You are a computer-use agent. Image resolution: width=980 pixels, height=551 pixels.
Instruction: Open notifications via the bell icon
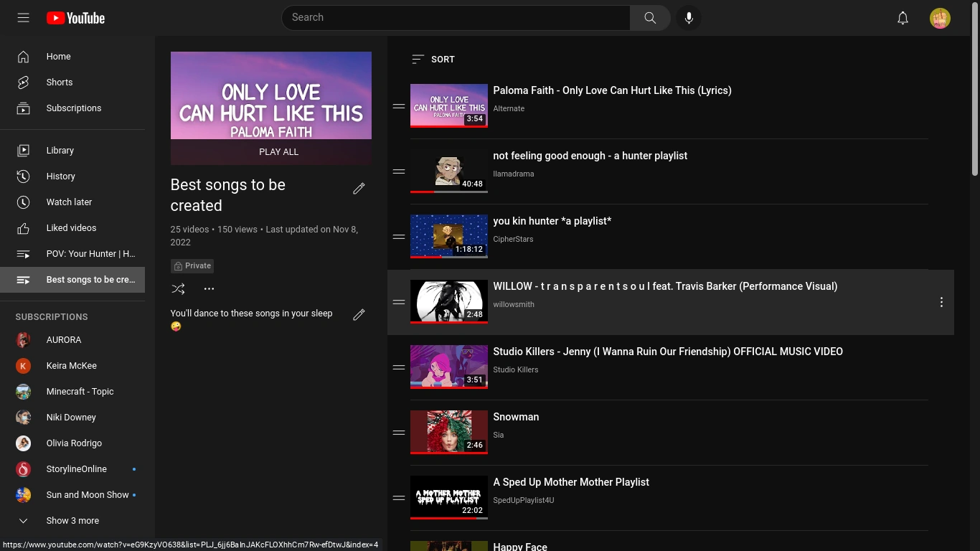903,17
